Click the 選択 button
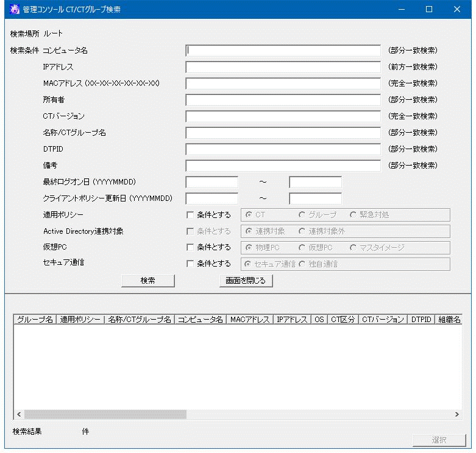Screen dimensions: 476x453 point(439,440)
